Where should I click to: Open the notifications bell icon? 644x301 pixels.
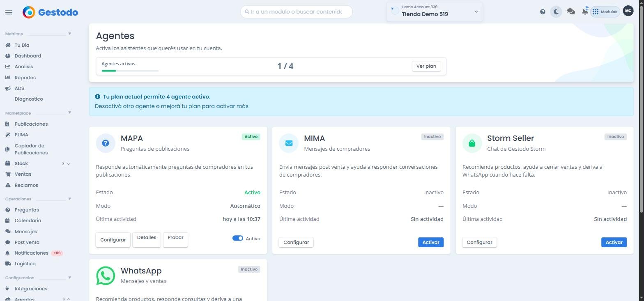[585, 11]
